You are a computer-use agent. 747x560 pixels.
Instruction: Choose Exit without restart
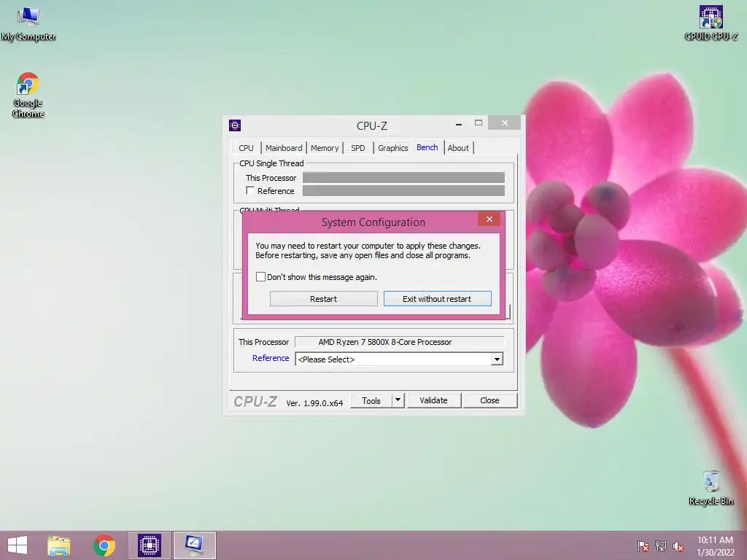438,298
